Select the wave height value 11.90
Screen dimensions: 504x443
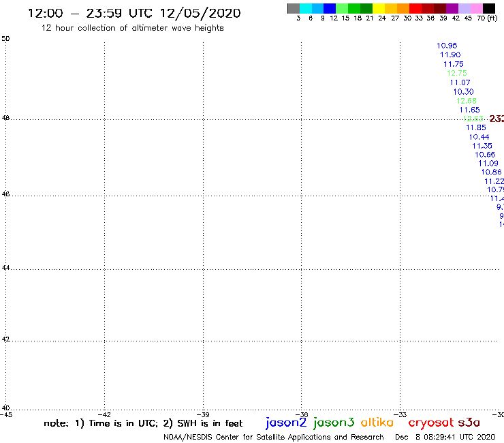[450, 55]
